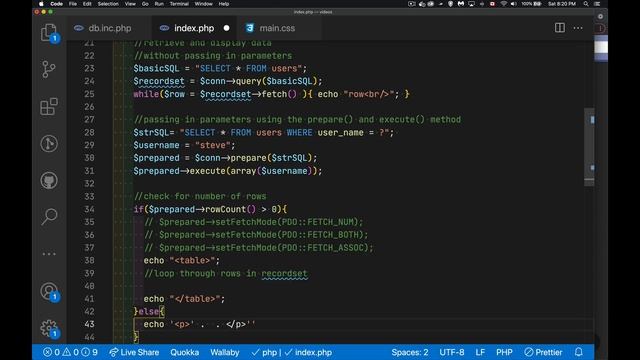This screenshot has height=360, width=640.
Task: Open the Extensions view
Action: pyautogui.click(x=49, y=107)
